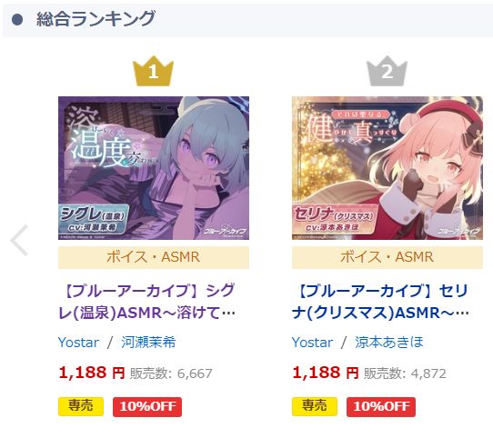The height and width of the screenshot is (448, 493).
Task: Click the 総合ランキング section heading
Action: coord(96,19)
